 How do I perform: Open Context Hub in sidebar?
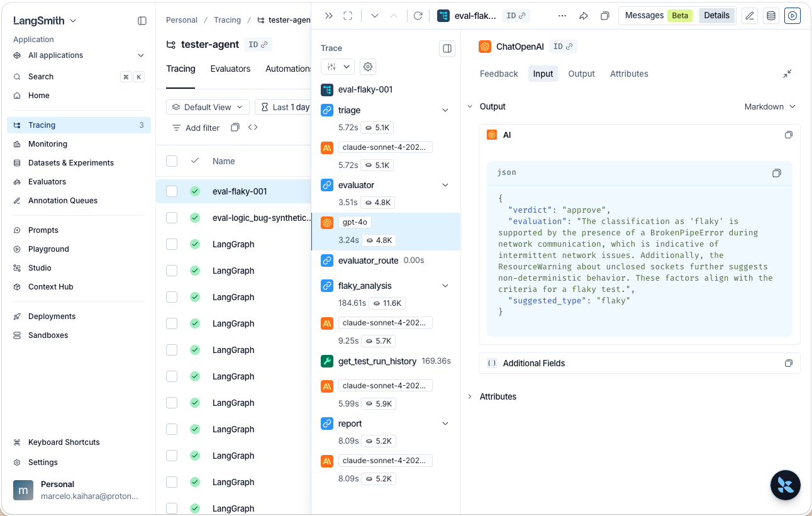79,287
